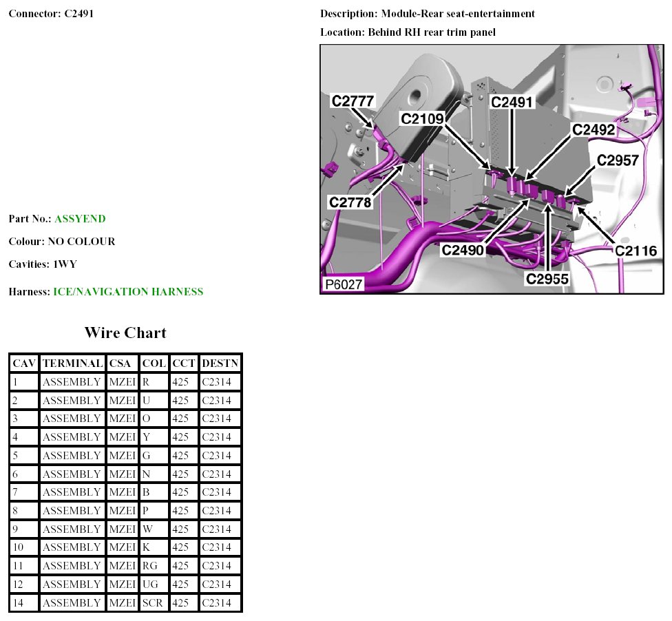Screen dimensions: 672x621
Task: Open the ICE/NAVIGATION HARNESS link
Action: tap(128, 292)
